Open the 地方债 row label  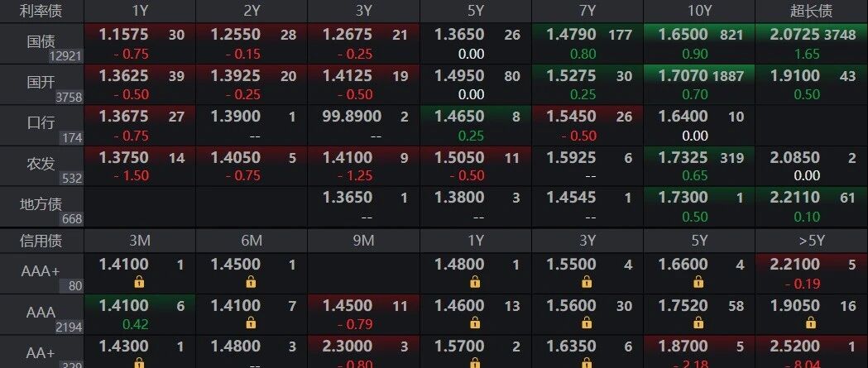click(41, 206)
